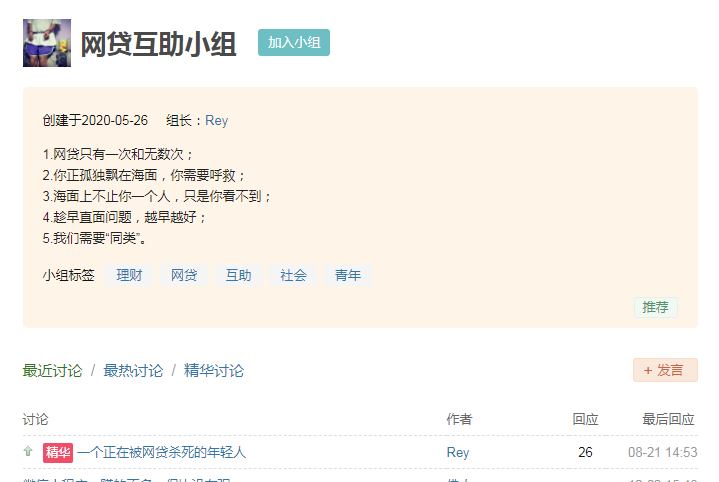Select the 网贷 group tag

click(184, 275)
